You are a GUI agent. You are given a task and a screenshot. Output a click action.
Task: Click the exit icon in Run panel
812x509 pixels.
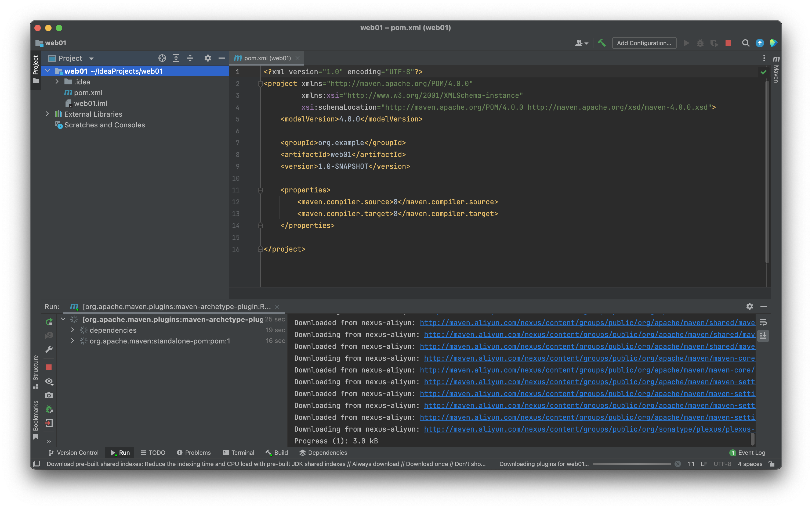click(x=49, y=423)
